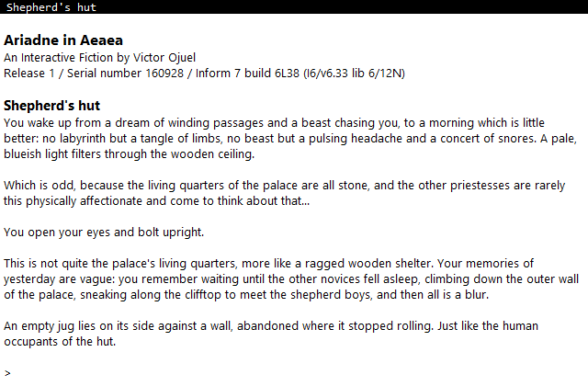Click the "Shepherd's hut" status bar text
The image size is (588, 386).
[51, 7]
